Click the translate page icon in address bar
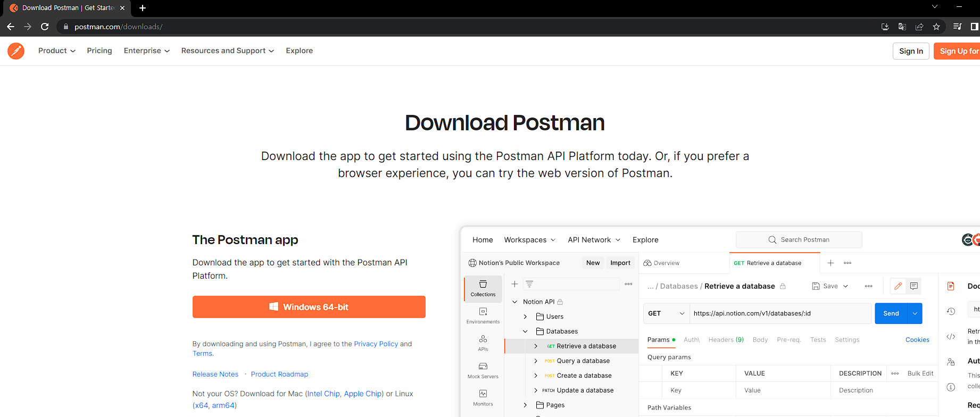The width and height of the screenshot is (980, 417). [x=902, y=27]
